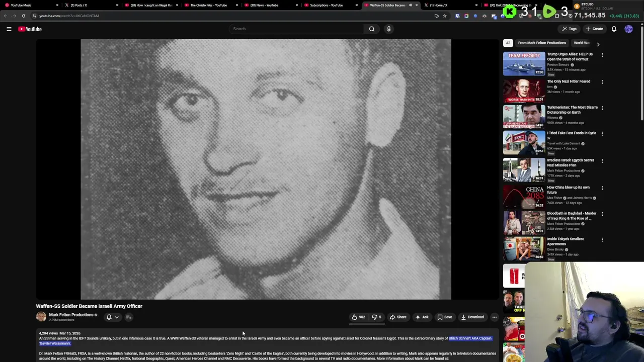Show more filter chips with arrow
This screenshot has height=362, width=644.
pyautogui.click(x=598, y=44)
